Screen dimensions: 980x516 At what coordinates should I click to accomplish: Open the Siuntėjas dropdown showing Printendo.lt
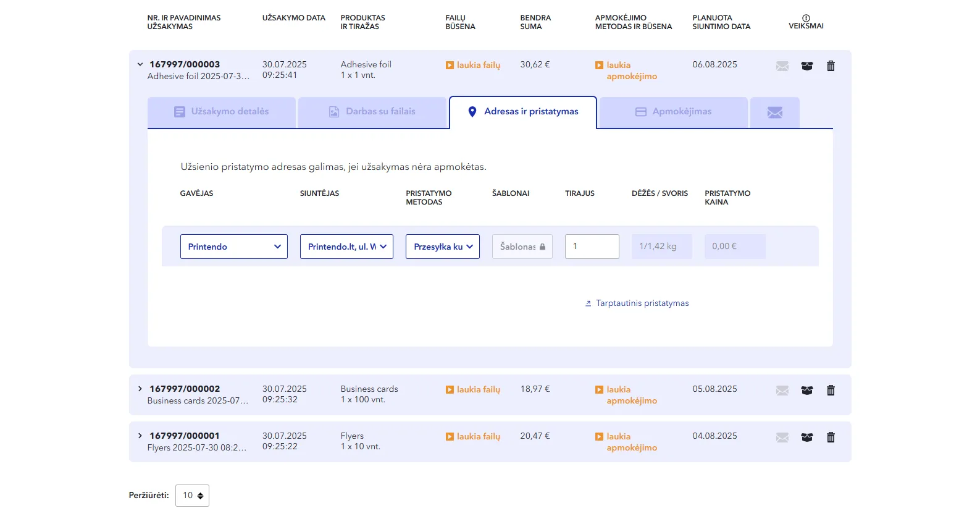click(x=346, y=247)
